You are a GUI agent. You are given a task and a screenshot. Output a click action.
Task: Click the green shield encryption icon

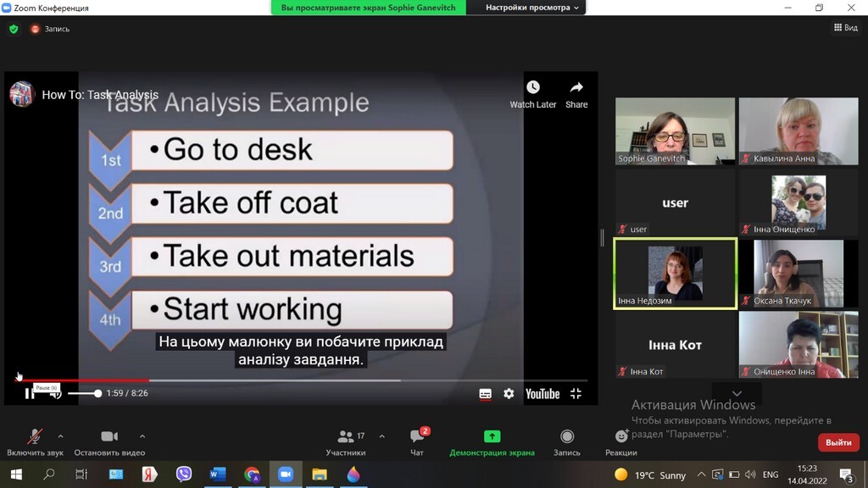click(14, 29)
